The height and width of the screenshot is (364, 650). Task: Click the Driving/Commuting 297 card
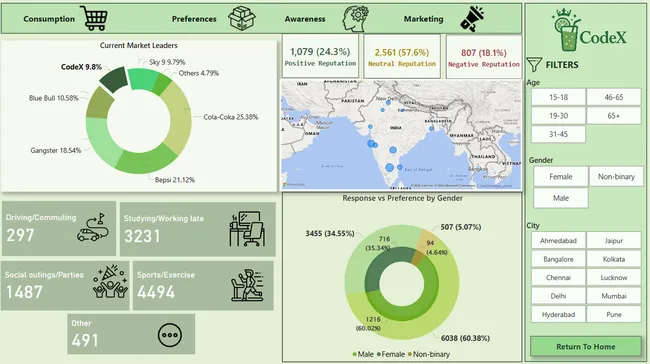[x=59, y=228]
